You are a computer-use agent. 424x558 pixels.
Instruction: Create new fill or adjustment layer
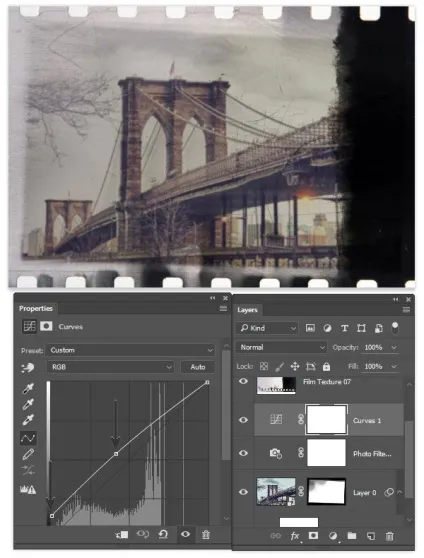333,536
